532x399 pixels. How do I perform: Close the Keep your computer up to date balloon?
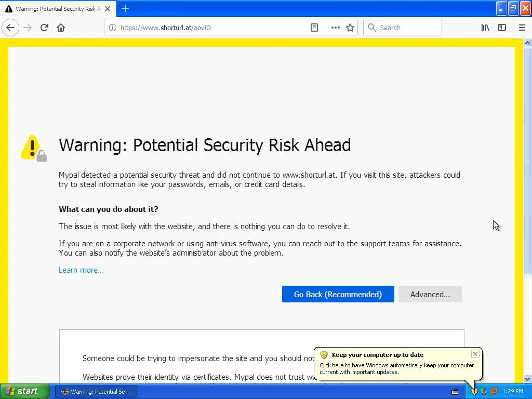click(x=475, y=354)
